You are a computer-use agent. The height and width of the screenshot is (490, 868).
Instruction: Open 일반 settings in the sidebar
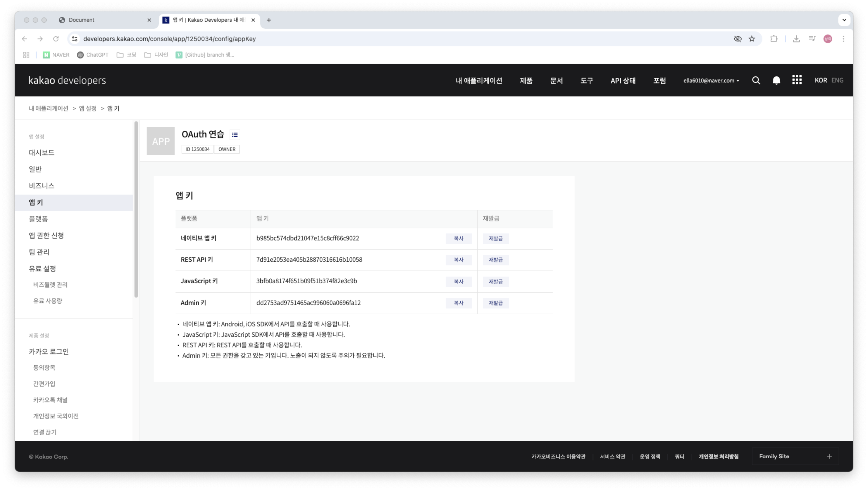[35, 169]
